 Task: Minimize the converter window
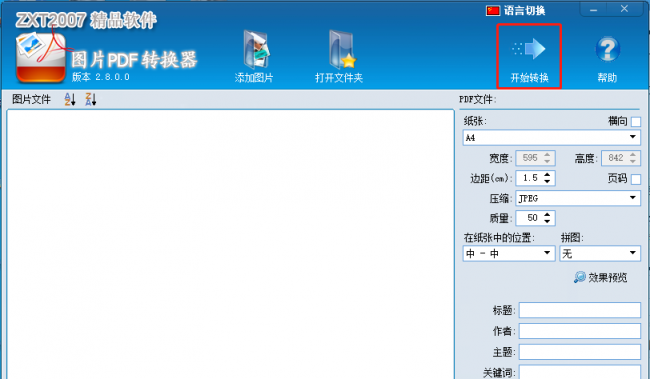(x=593, y=9)
